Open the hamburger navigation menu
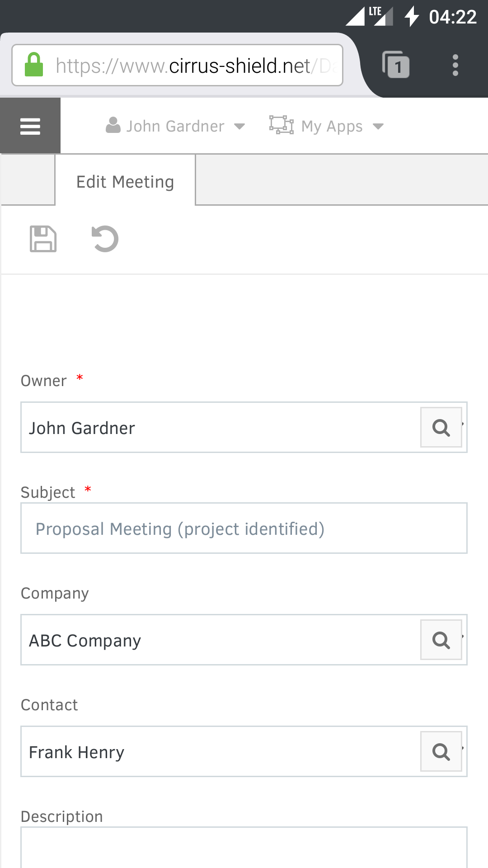The height and width of the screenshot is (868, 488). (x=30, y=126)
